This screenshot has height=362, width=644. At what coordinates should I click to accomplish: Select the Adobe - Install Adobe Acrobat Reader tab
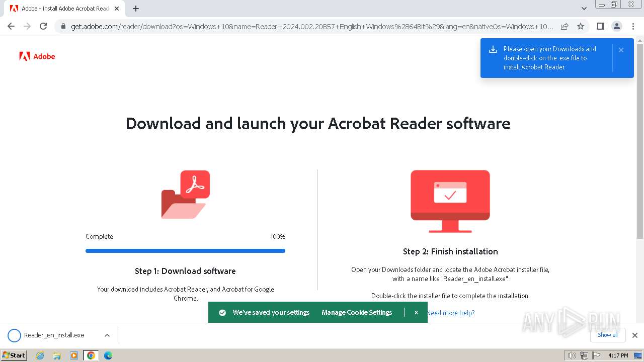65,9
